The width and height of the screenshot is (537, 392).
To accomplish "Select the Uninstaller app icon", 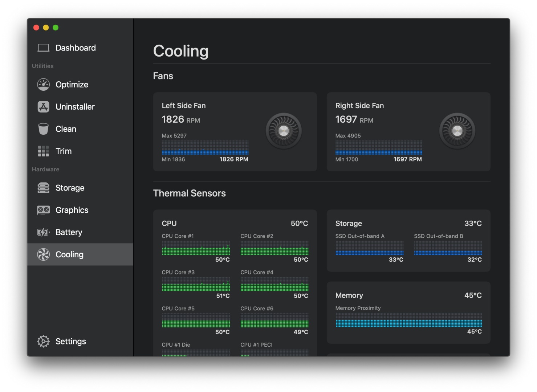I will click(43, 107).
